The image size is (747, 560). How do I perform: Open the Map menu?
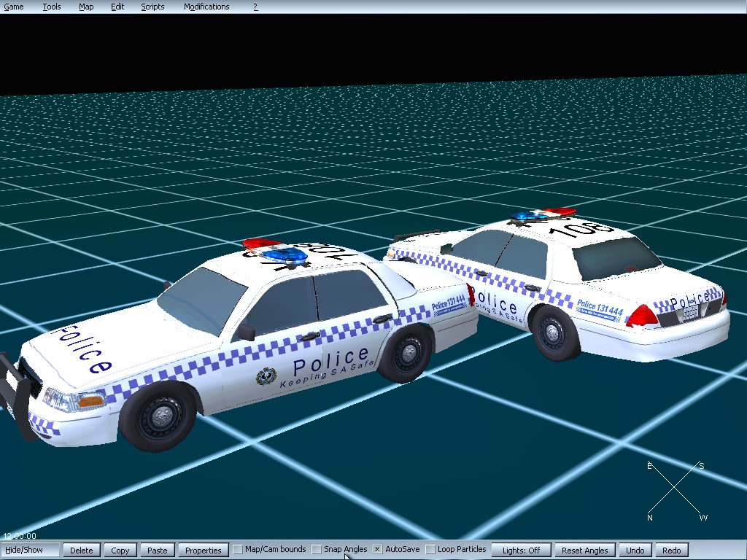86,7
